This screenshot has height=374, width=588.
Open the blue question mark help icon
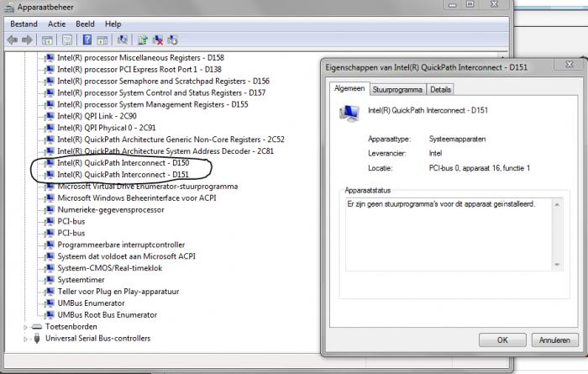click(87, 40)
